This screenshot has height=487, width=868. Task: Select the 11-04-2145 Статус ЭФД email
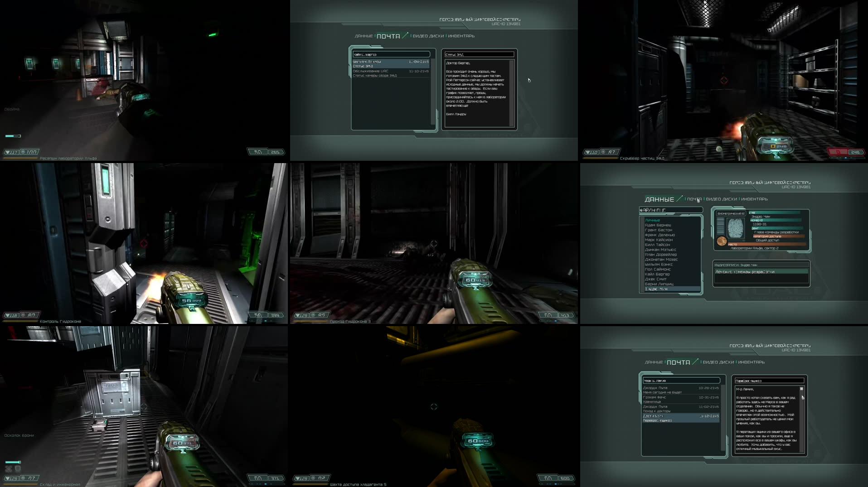point(391,64)
